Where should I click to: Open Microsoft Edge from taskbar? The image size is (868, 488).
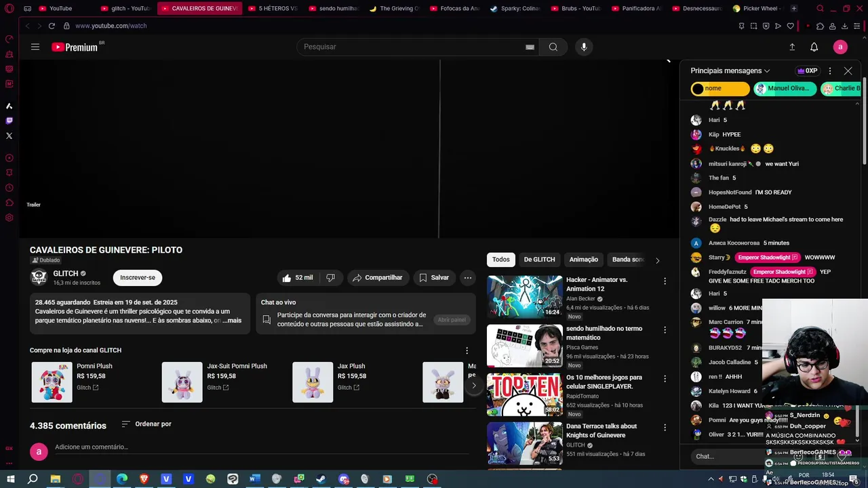122,479
